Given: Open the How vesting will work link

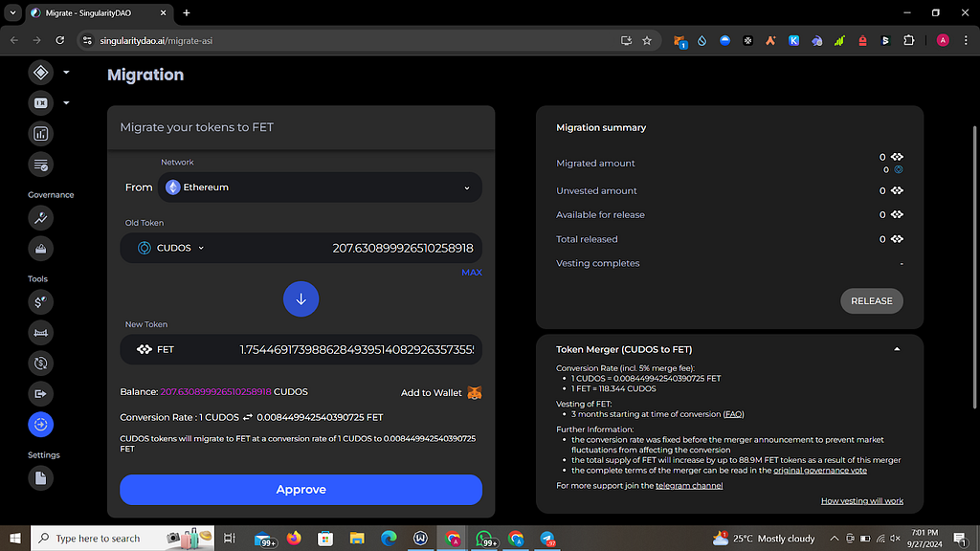Looking at the screenshot, I should point(862,501).
